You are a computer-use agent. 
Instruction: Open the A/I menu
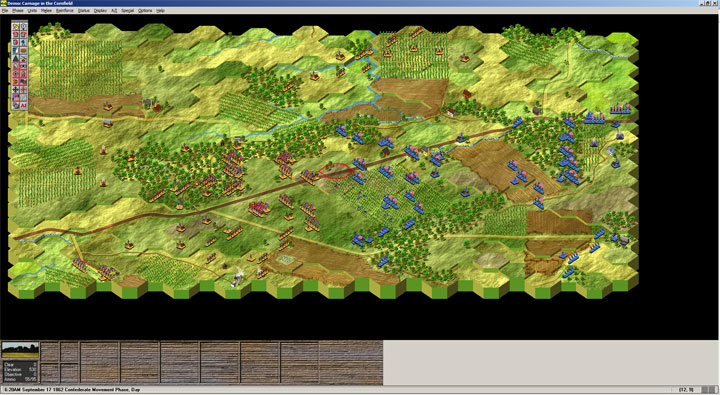coord(114,10)
